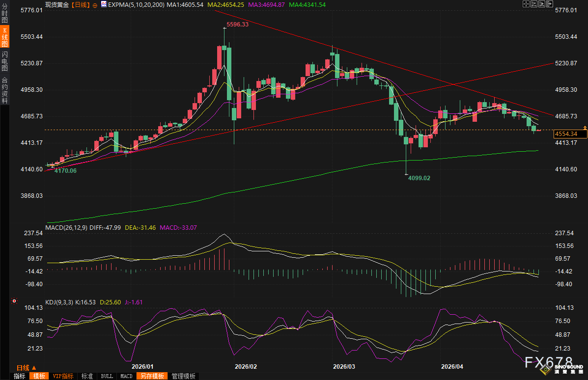
Task: Click the 另存模板 button
Action: click(x=151, y=376)
